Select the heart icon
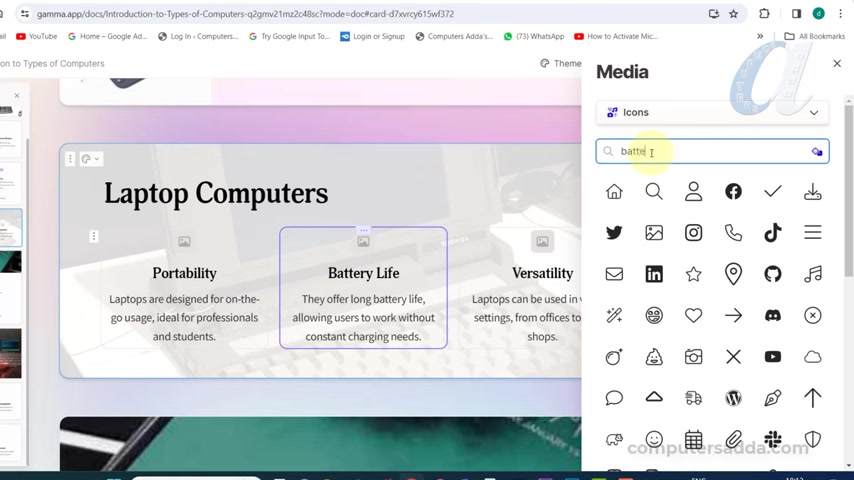854x480 pixels. coord(693,315)
